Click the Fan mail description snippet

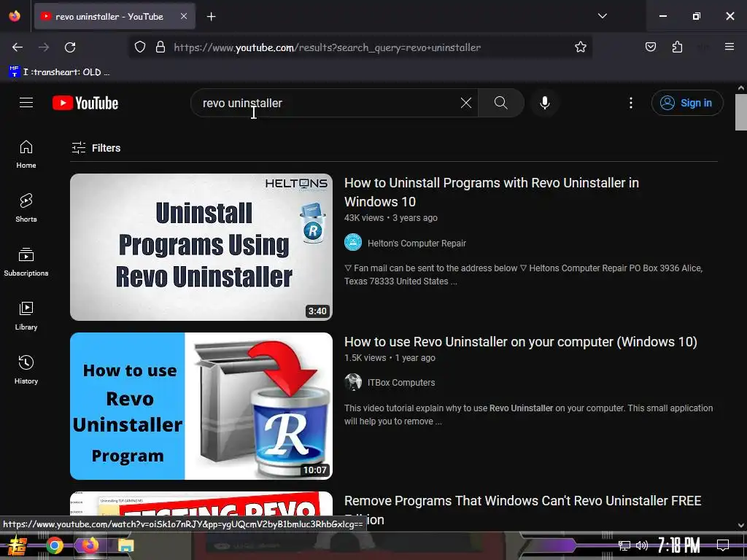(x=523, y=275)
